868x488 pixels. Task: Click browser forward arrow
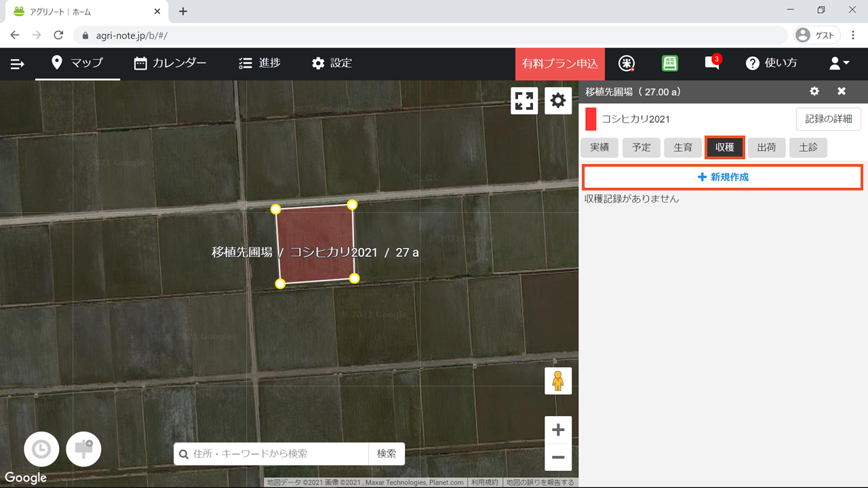(37, 35)
